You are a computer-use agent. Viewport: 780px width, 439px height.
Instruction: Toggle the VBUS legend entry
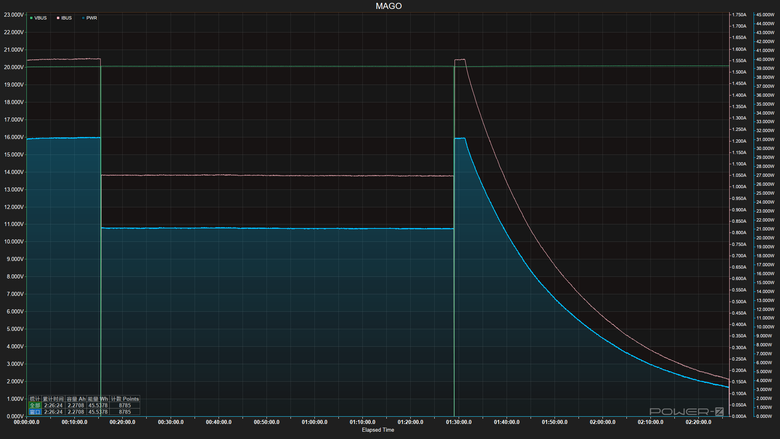pos(38,18)
